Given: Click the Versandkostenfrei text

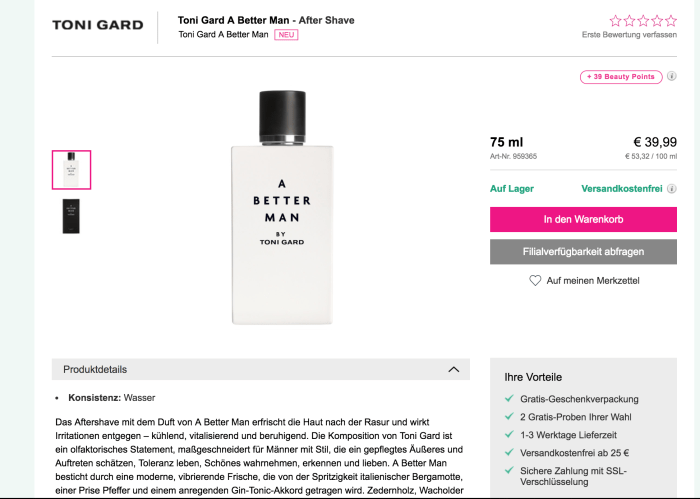Looking at the screenshot, I should pyautogui.click(x=621, y=188).
